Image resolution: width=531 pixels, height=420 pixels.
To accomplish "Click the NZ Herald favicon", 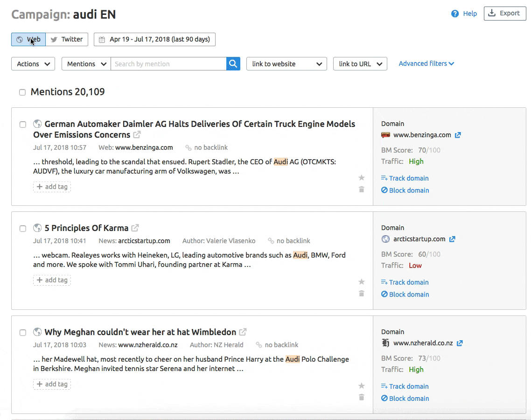I will tap(385, 343).
